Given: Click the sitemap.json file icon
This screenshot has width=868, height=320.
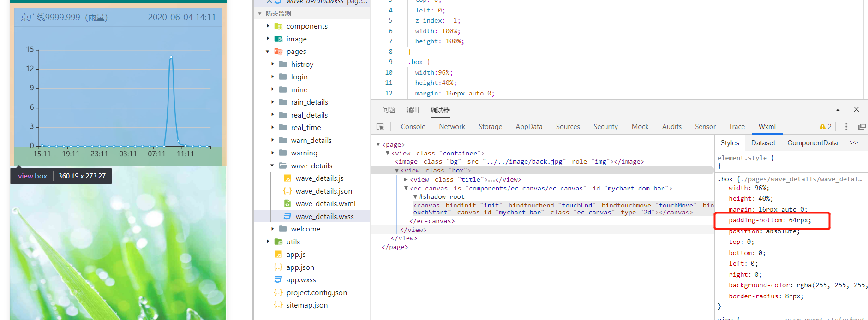Looking at the screenshot, I should [278, 305].
